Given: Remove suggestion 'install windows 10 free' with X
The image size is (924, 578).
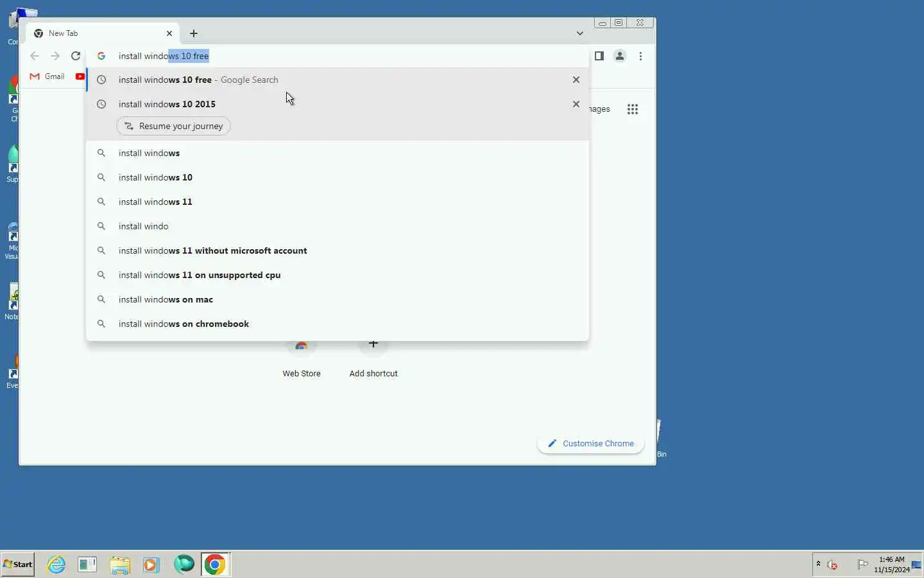Looking at the screenshot, I should 576,80.
